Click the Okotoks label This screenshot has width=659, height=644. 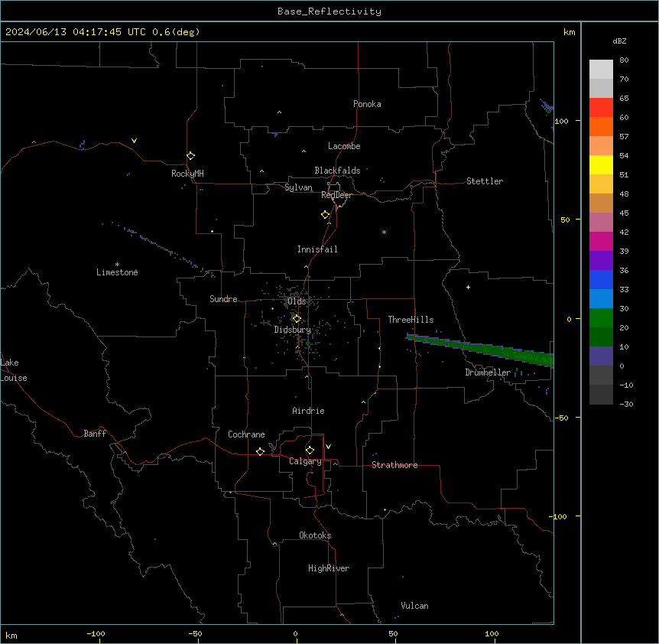pos(315,535)
